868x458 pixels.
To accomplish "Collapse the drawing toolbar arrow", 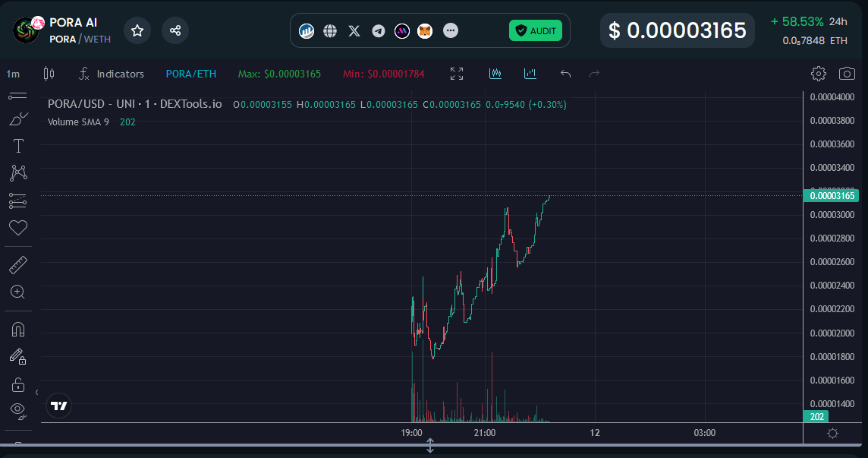I will [x=36, y=393].
